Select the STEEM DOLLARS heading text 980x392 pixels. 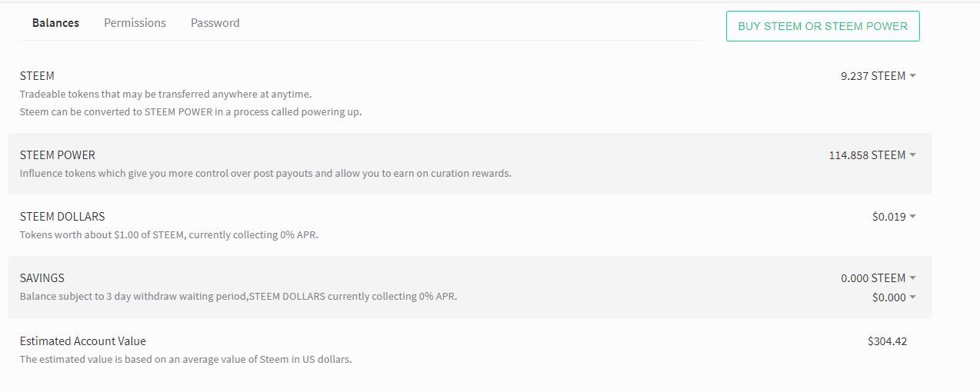pos(62,217)
